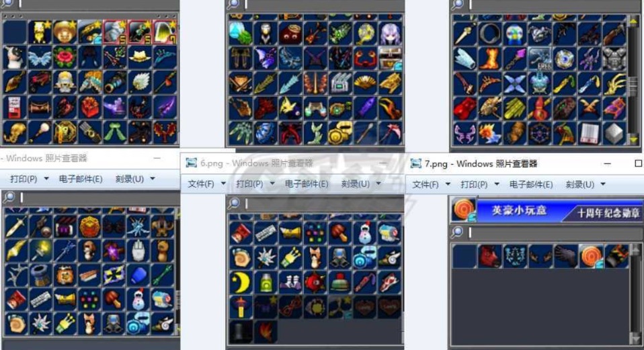Expand 文件(F) arrow in 7.png window
The height and width of the screenshot is (350, 644).
coord(448,184)
